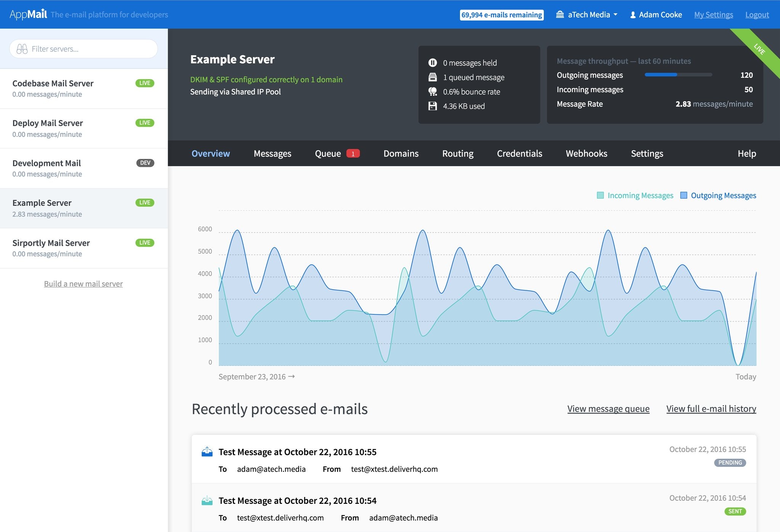Toggle Incoming Messages series in chart legend

click(635, 195)
